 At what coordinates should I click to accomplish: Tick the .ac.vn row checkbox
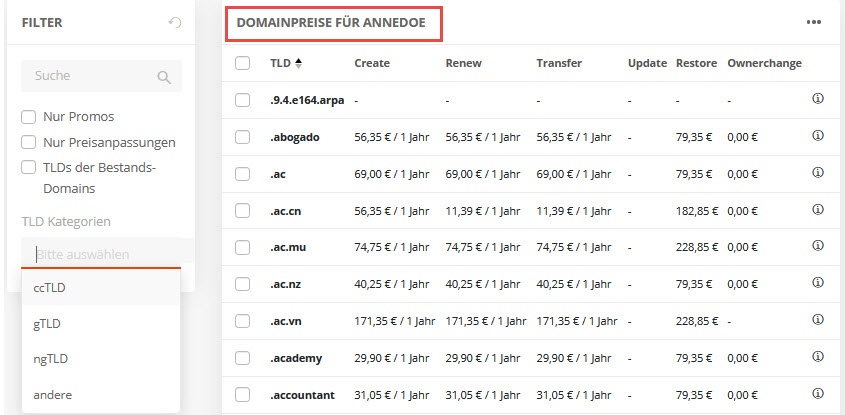(x=243, y=321)
